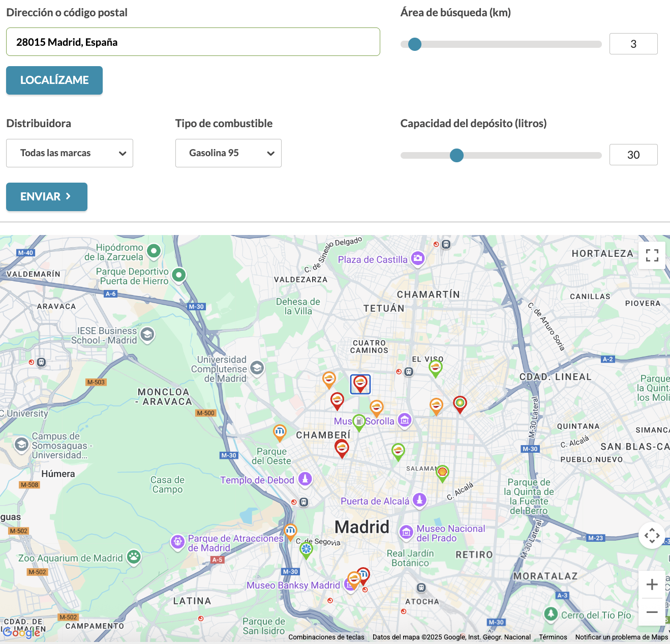Image resolution: width=670 pixels, height=644 pixels.
Task: Click the station marker highlighted with blue square
Action: [360, 384]
